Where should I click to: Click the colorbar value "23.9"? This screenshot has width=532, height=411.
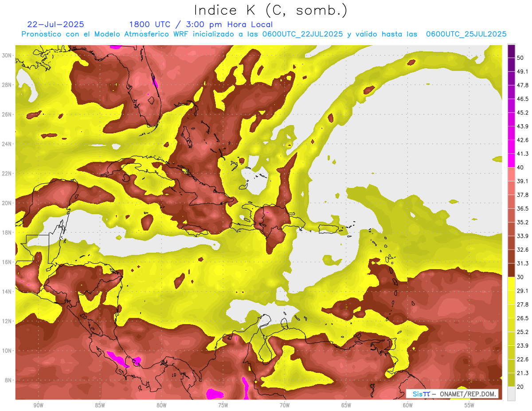point(523,346)
